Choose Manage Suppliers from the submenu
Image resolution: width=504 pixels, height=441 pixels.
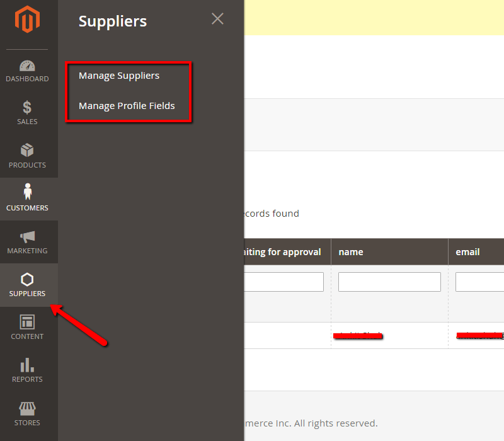119,76
